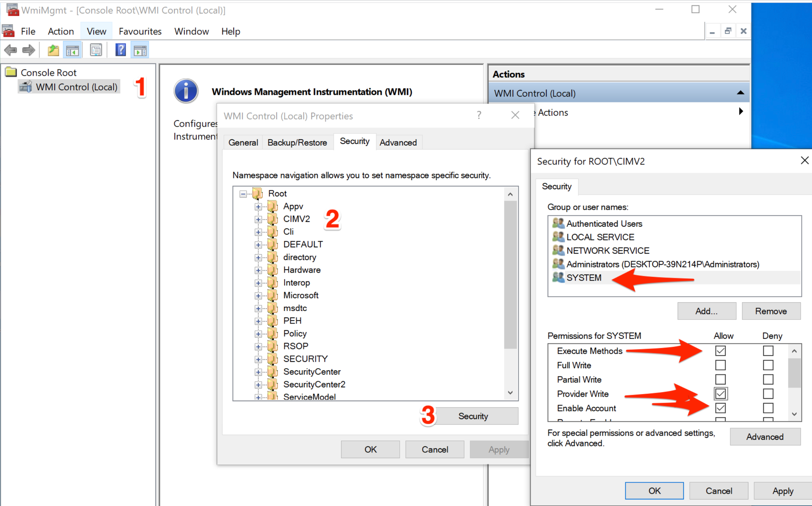Image resolution: width=812 pixels, height=506 pixels.
Task: Click Advanced button for special permissions
Action: coord(765,437)
